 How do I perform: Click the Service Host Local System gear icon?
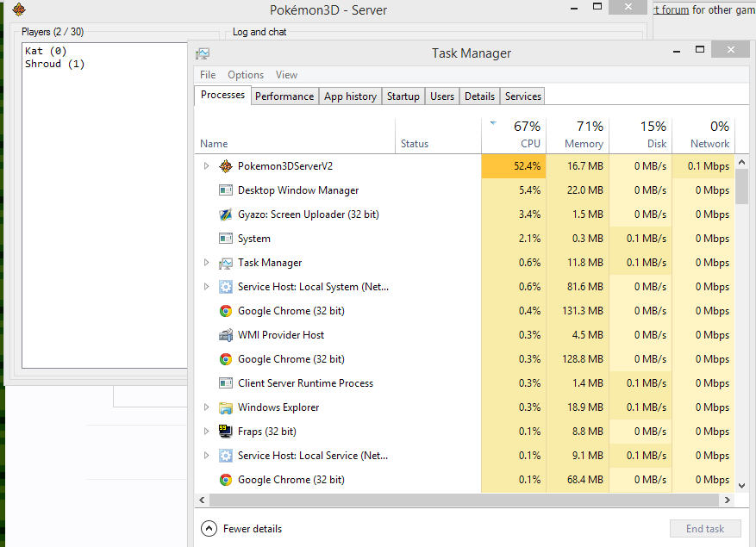(x=226, y=287)
